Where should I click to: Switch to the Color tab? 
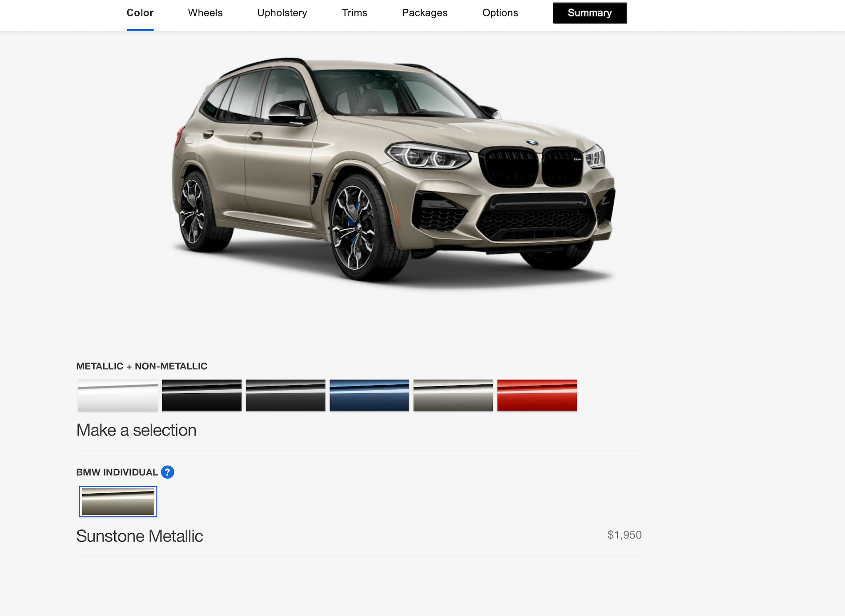click(140, 13)
